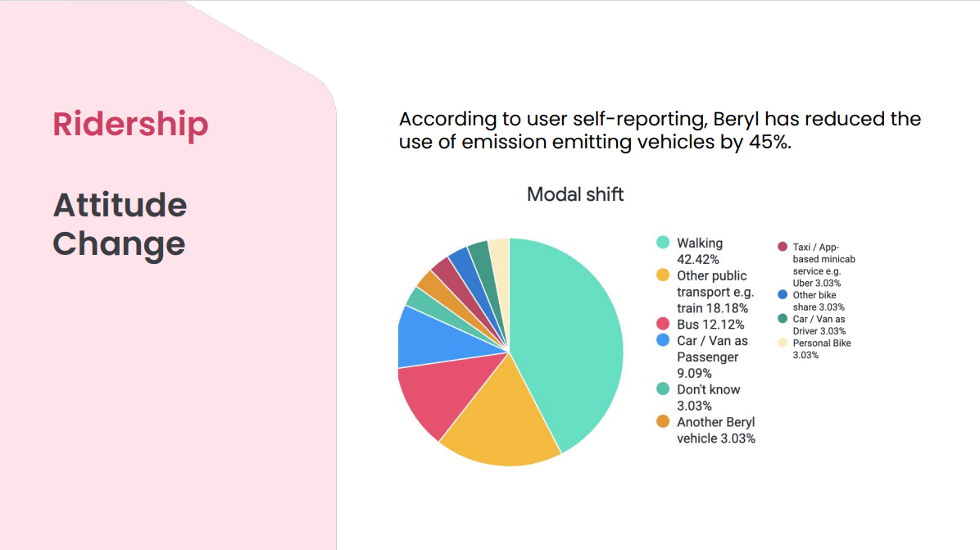Click the Bus legend color marker

point(663,324)
